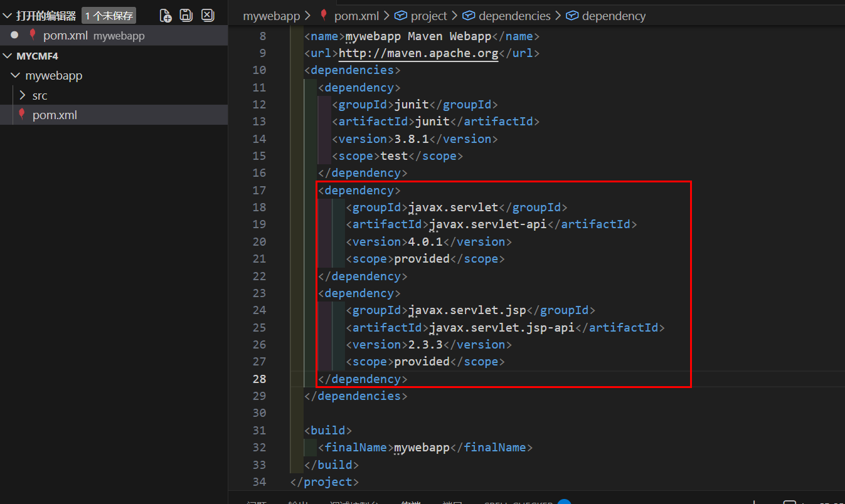Viewport: 845px width, 504px height.
Task: Click the dependency symbol icon in the breadcrumb
Action: [571, 16]
